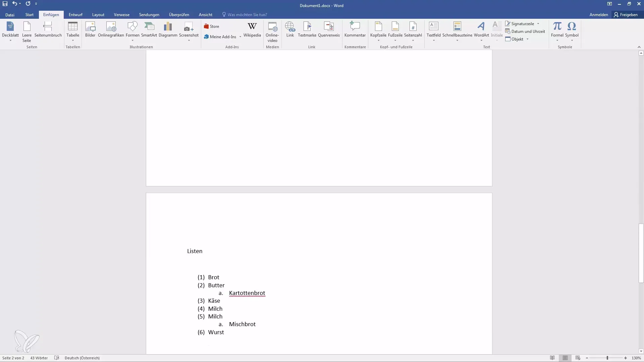
Task: Insert a Formel equation
Action: (x=557, y=31)
